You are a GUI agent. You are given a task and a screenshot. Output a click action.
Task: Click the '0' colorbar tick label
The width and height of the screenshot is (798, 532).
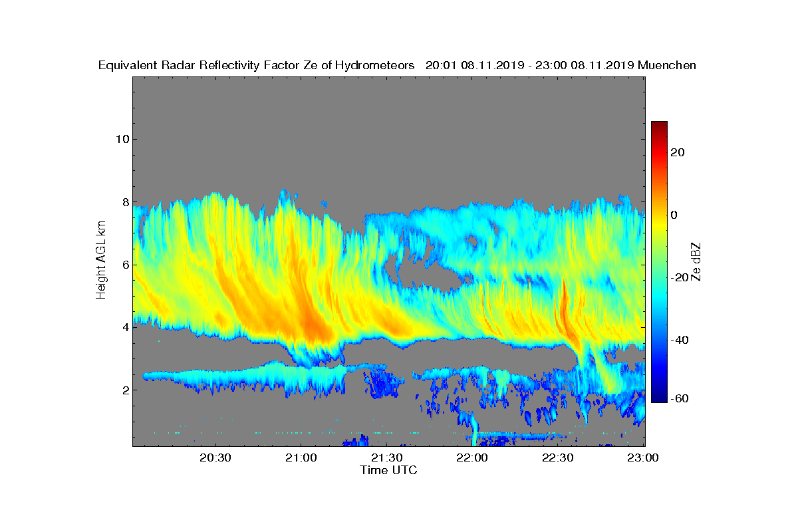tap(674, 215)
